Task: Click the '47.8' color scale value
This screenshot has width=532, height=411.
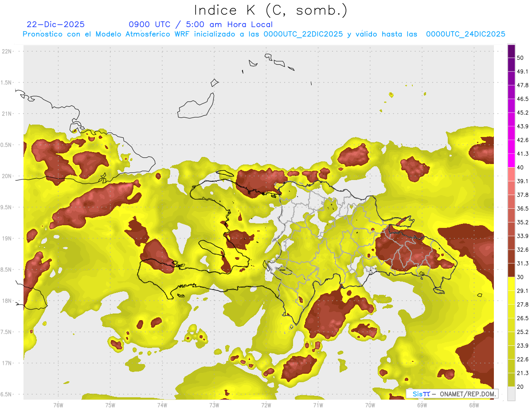Action: (x=523, y=85)
